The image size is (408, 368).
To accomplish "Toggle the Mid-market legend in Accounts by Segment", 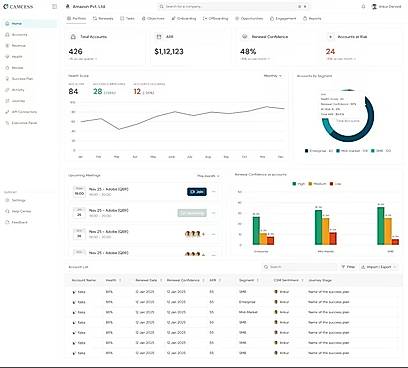I will point(352,151).
